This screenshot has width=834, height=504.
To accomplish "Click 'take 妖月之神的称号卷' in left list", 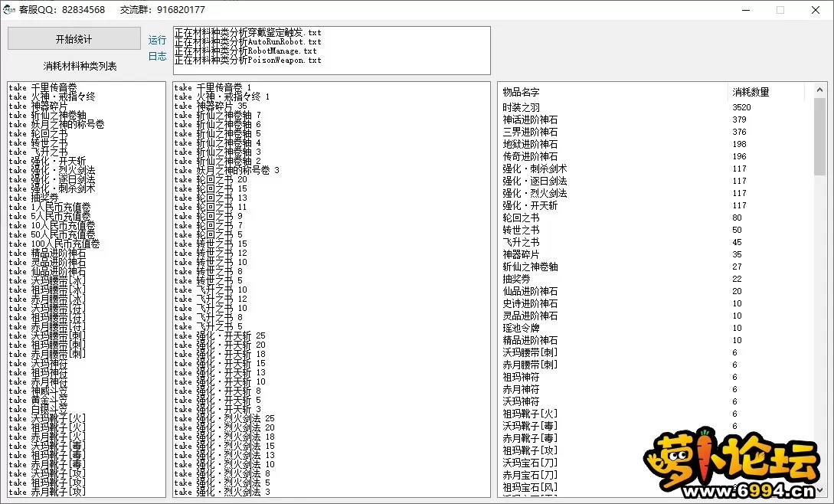I will point(57,124).
